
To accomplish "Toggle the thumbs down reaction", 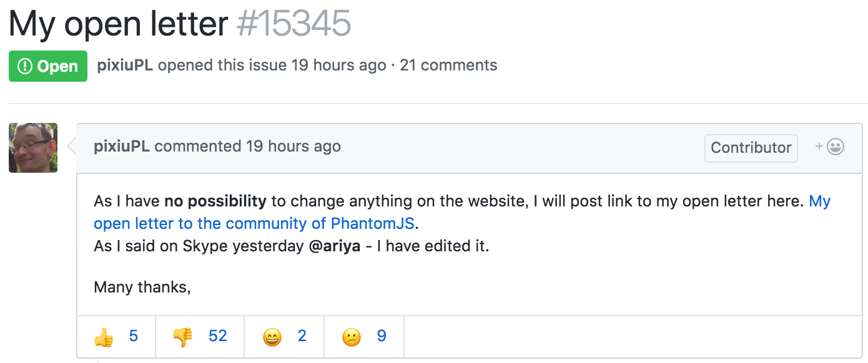I will coord(200,337).
